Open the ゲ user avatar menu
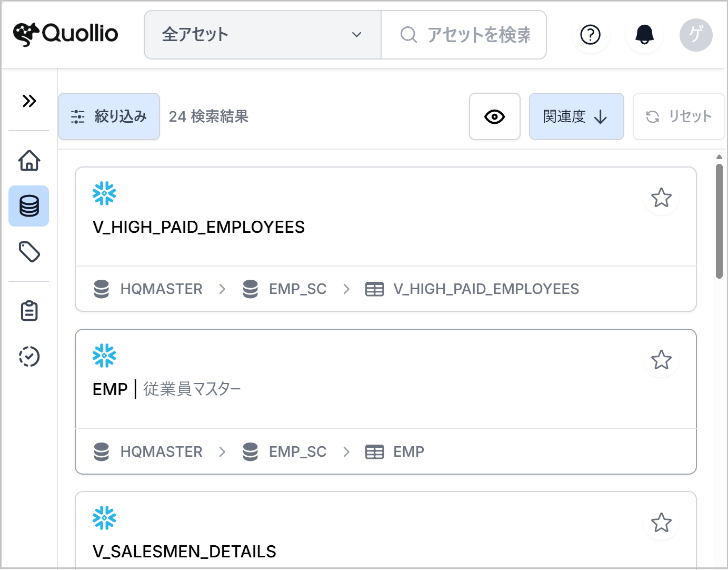Image resolution: width=728 pixels, height=570 pixels. (x=696, y=35)
